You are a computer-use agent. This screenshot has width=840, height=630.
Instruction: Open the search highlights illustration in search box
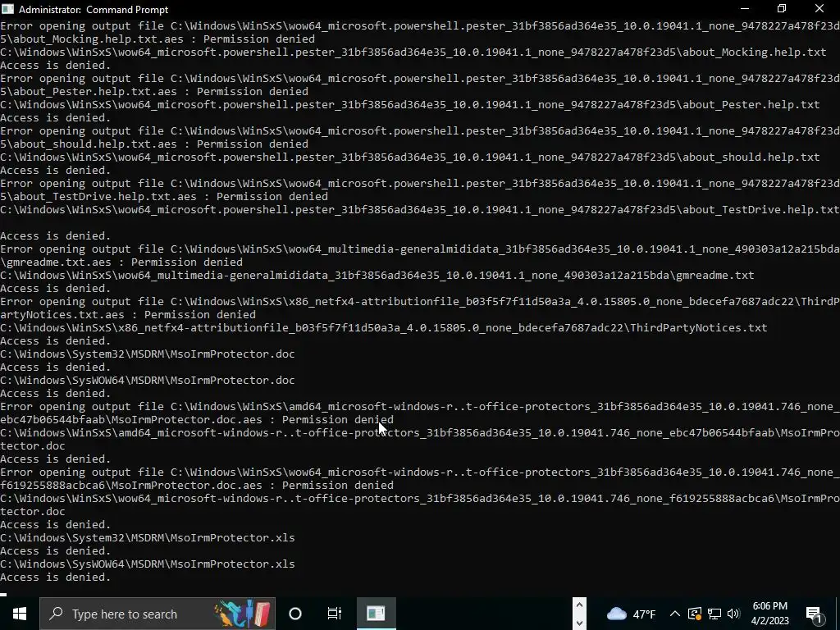[243, 614]
